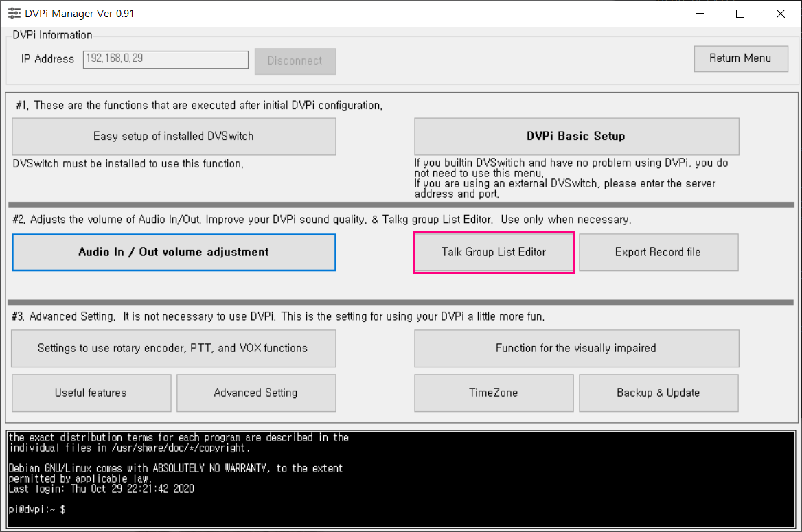Open Easy setup of installed DVSwitch
The height and width of the screenshot is (532, 802).
[x=174, y=137]
